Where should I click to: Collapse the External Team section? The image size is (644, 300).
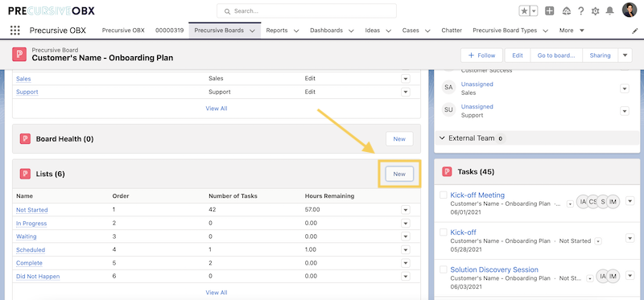442,138
